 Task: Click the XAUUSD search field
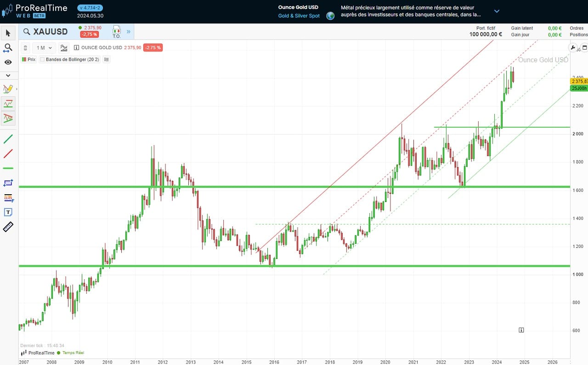click(x=46, y=32)
